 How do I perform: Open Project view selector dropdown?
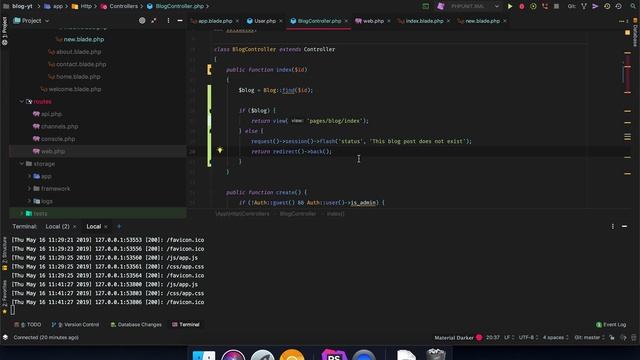click(x=31, y=20)
